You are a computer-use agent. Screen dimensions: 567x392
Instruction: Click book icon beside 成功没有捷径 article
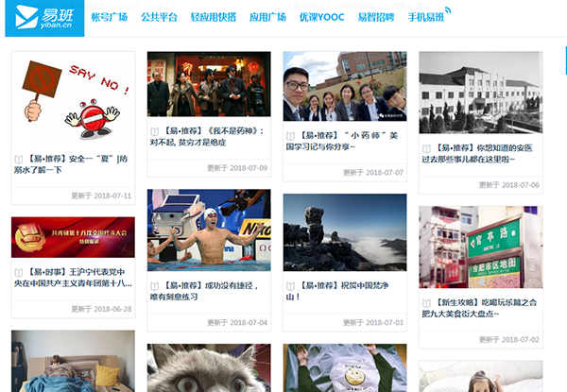154,284
